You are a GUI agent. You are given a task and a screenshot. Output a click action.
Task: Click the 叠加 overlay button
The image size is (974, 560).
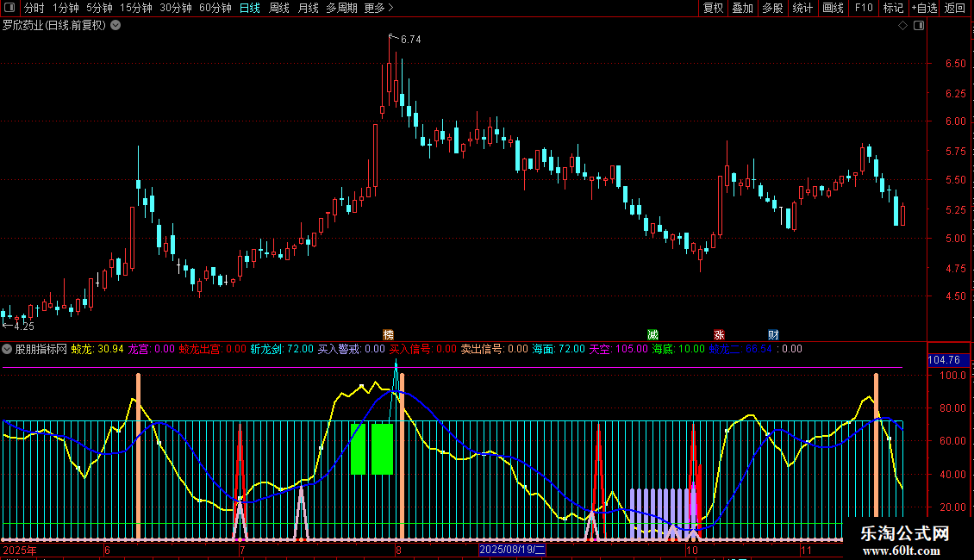point(742,8)
